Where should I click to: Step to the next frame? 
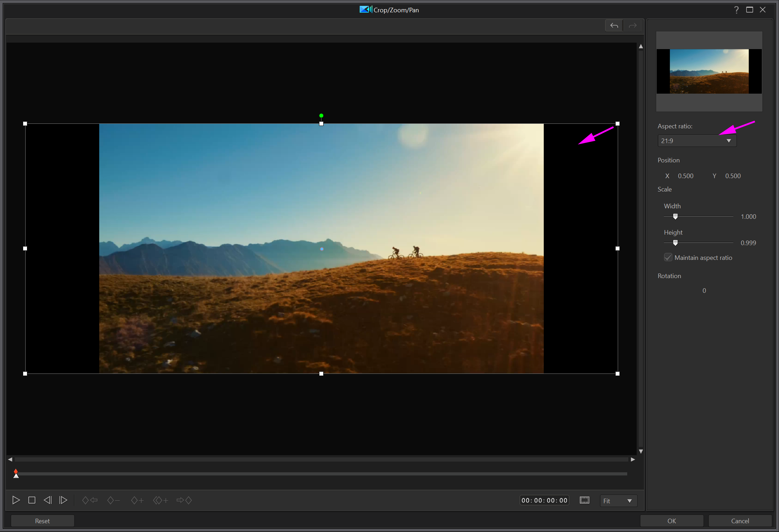63,500
